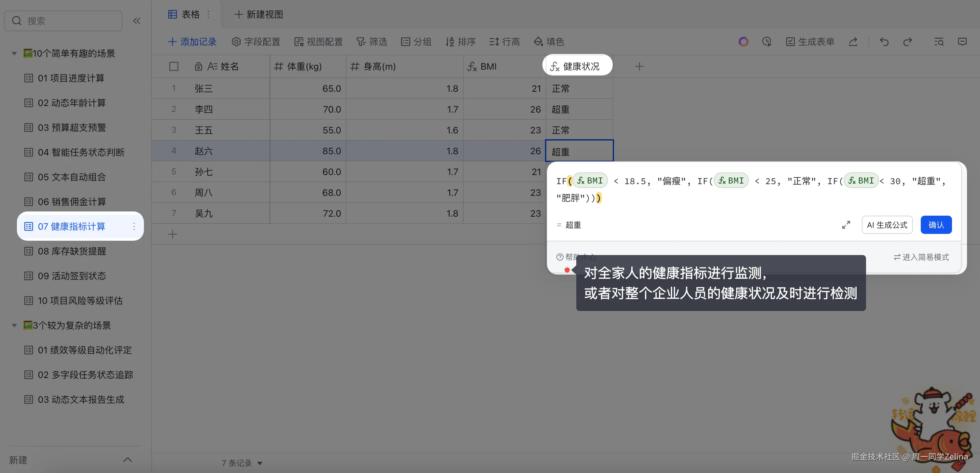Click 确认 to confirm the formula

(936, 225)
